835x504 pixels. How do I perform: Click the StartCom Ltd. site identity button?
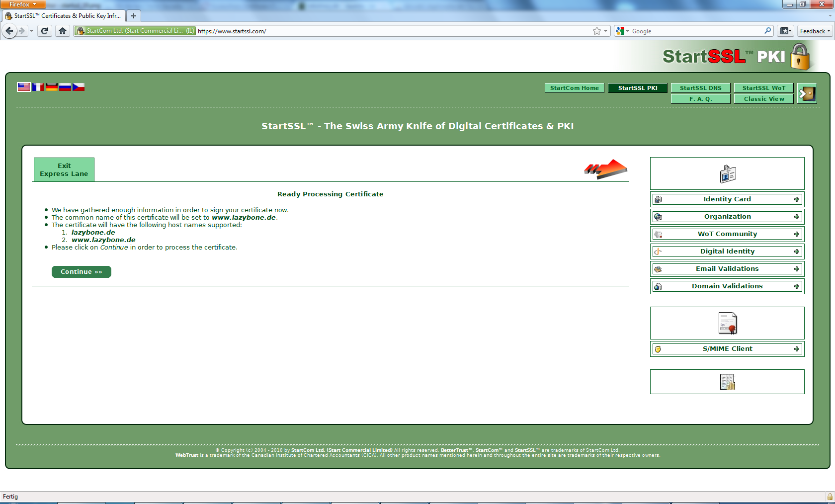135,31
